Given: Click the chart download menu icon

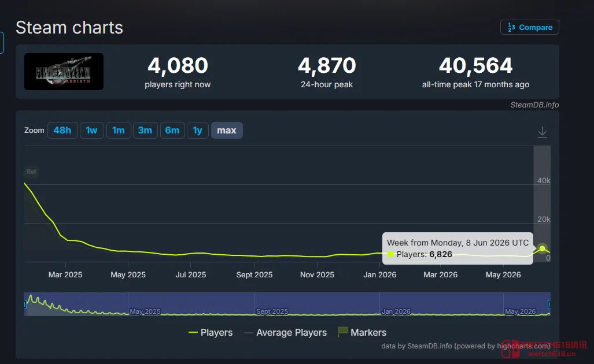Looking at the screenshot, I should pyautogui.click(x=542, y=132).
